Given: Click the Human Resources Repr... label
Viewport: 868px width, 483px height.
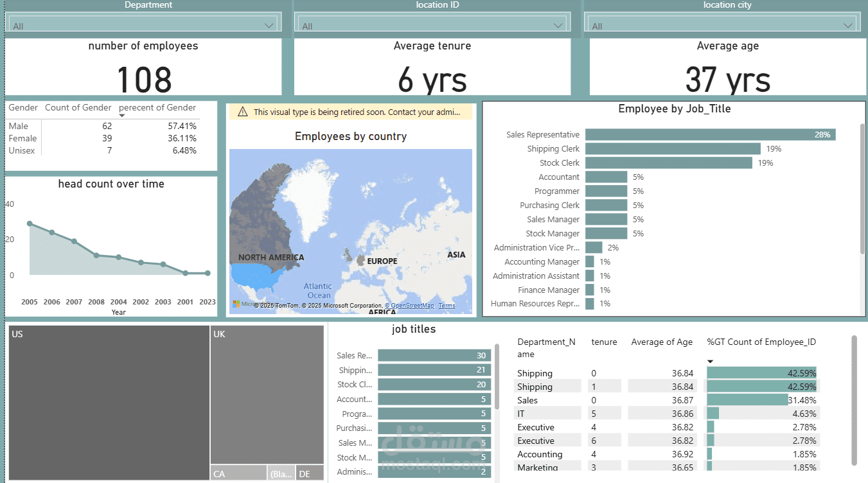Looking at the screenshot, I should pos(535,304).
